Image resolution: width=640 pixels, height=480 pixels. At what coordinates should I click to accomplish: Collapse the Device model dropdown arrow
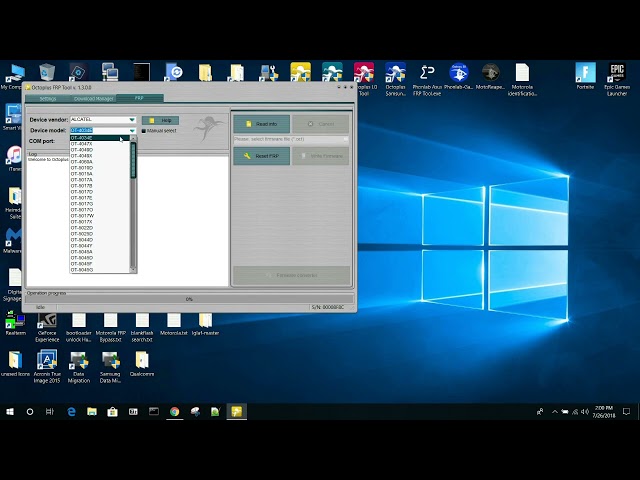click(x=132, y=131)
